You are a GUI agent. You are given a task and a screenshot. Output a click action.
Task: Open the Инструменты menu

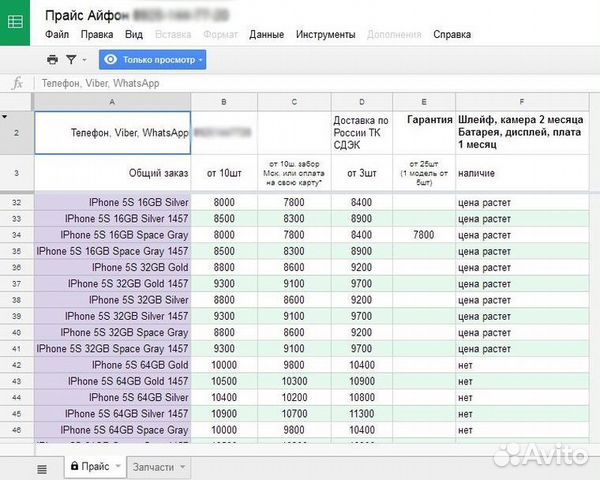click(326, 34)
